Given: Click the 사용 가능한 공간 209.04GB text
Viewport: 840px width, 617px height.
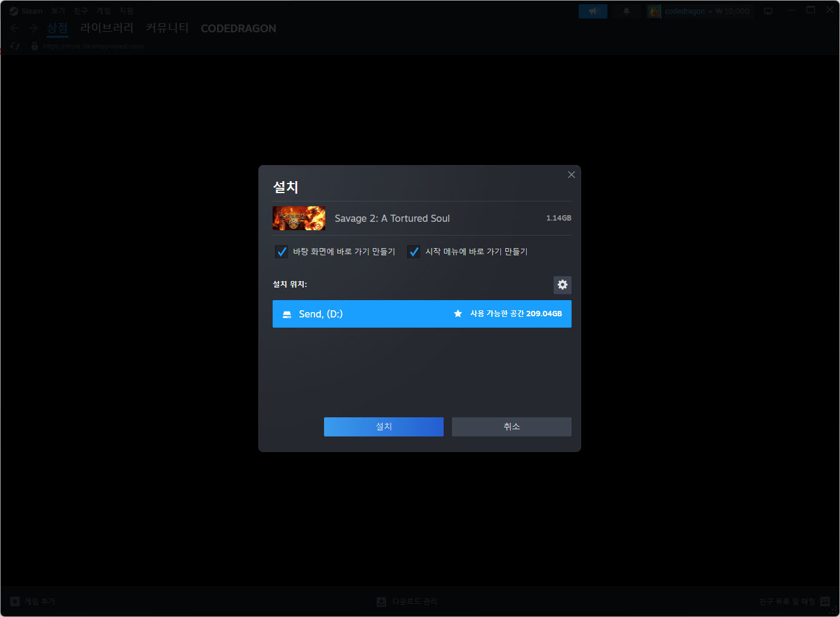Looking at the screenshot, I should 516,314.
